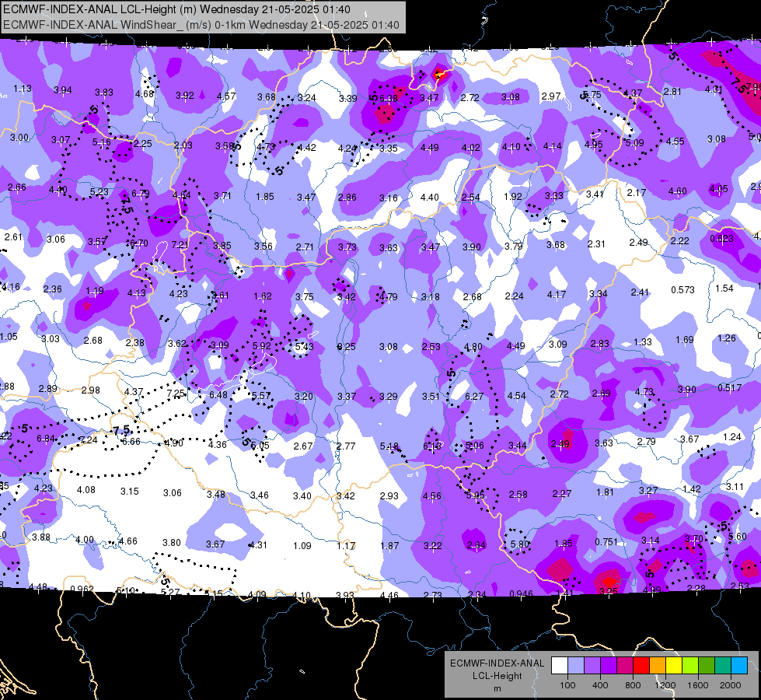Select the wind shear value 7.21

(x=180, y=244)
